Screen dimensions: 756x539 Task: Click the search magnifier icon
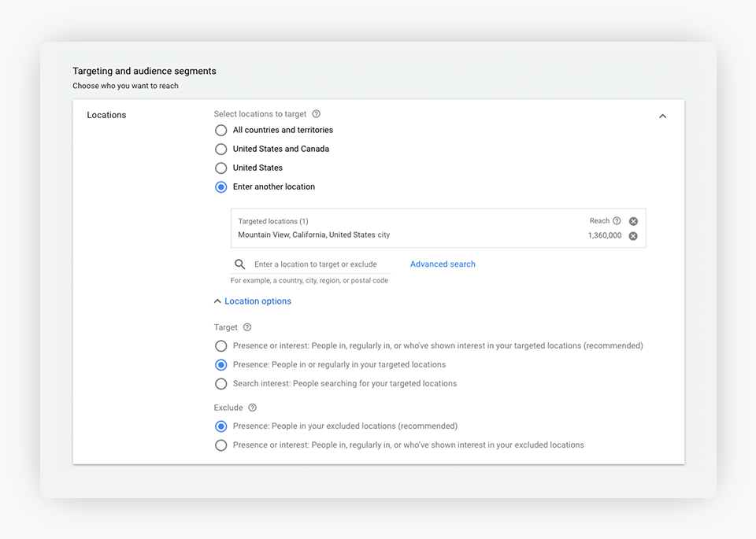pyautogui.click(x=240, y=264)
